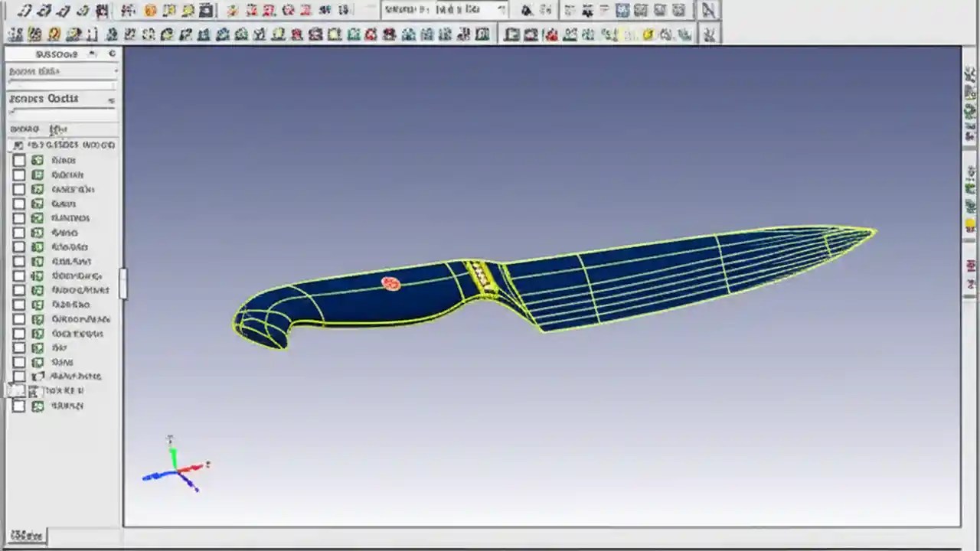Click the panel header menu at the sidebar top
The height and width of the screenshot is (551, 980).
pos(91,54)
